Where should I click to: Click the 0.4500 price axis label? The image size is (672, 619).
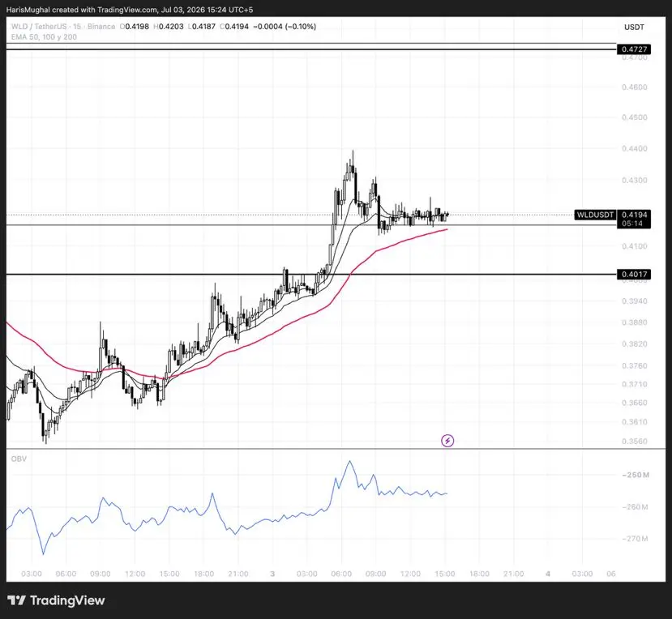[x=634, y=117]
